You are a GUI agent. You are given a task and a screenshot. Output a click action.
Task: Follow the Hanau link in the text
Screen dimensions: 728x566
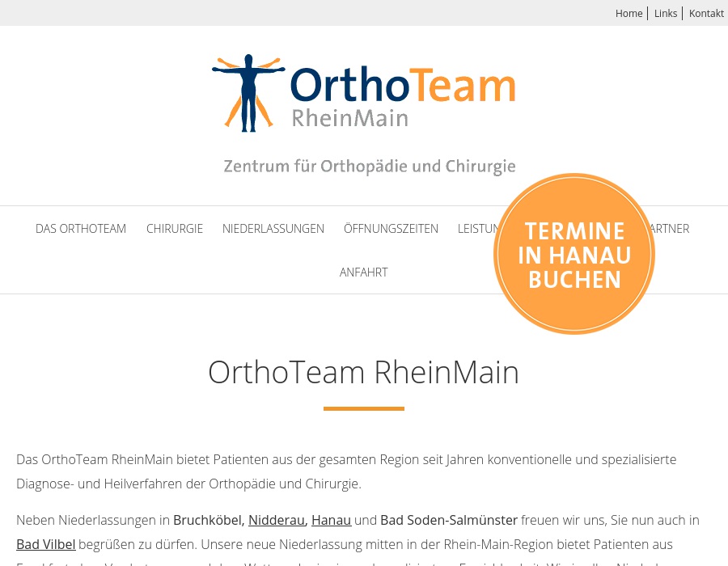pyautogui.click(x=331, y=520)
